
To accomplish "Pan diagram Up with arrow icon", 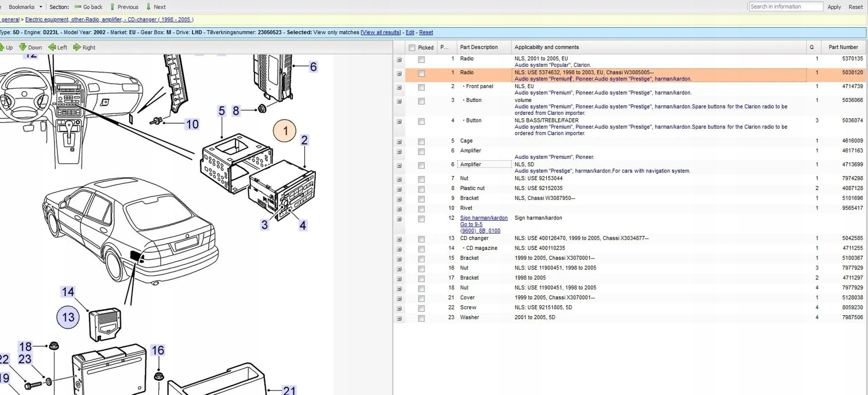I will pyautogui.click(x=2, y=47).
